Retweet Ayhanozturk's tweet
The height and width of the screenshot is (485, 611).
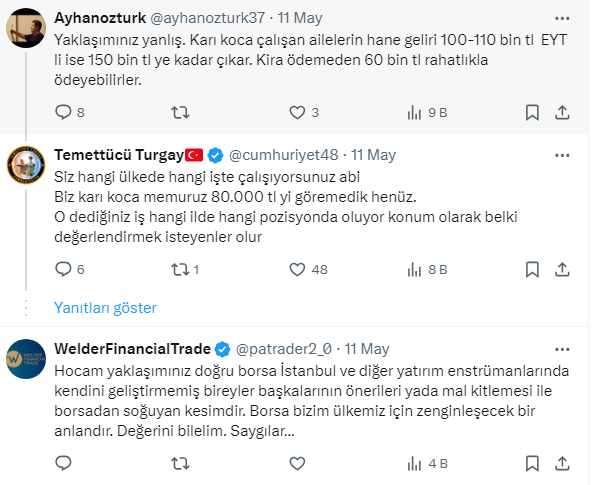pyautogui.click(x=180, y=113)
